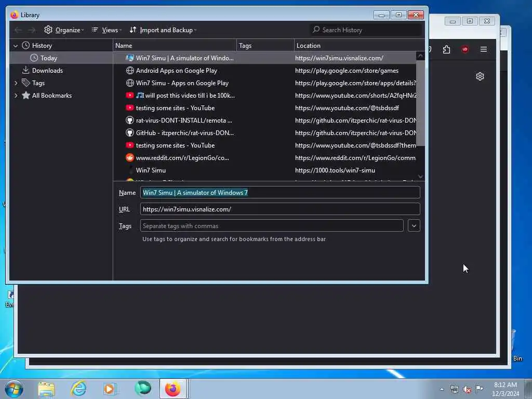
Task: Select location https://www.youtube.com/@tsbdssdf row
Action: (264, 108)
